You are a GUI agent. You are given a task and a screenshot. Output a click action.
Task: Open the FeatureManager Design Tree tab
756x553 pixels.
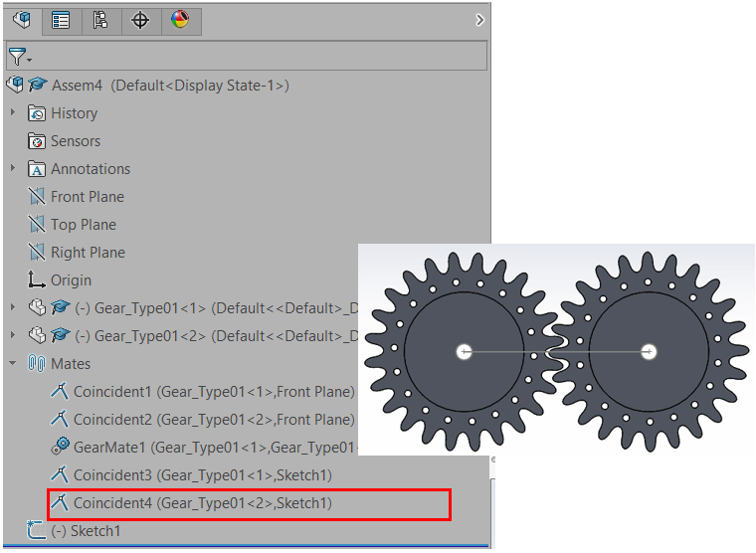pyautogui.click(x=22, y=20)
